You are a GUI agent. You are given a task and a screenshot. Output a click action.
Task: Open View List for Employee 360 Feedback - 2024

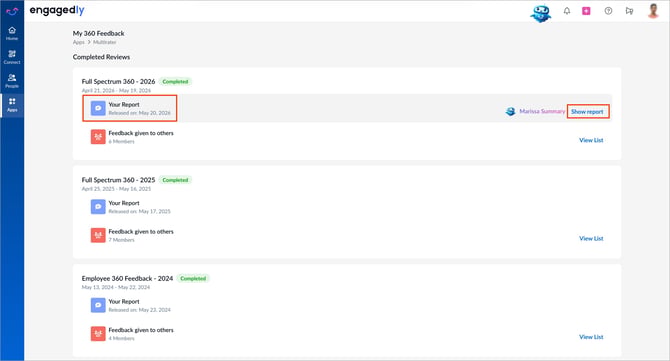[x=591, y=337]
